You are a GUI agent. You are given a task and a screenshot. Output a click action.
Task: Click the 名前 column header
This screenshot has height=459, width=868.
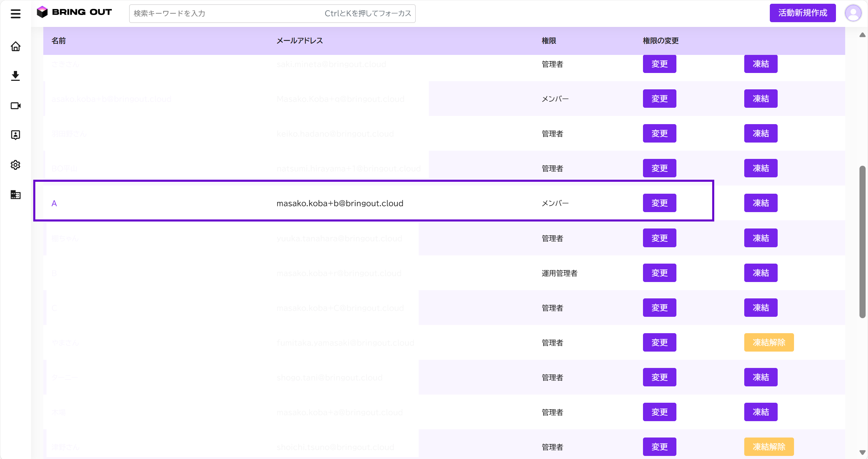coord(58,41)
